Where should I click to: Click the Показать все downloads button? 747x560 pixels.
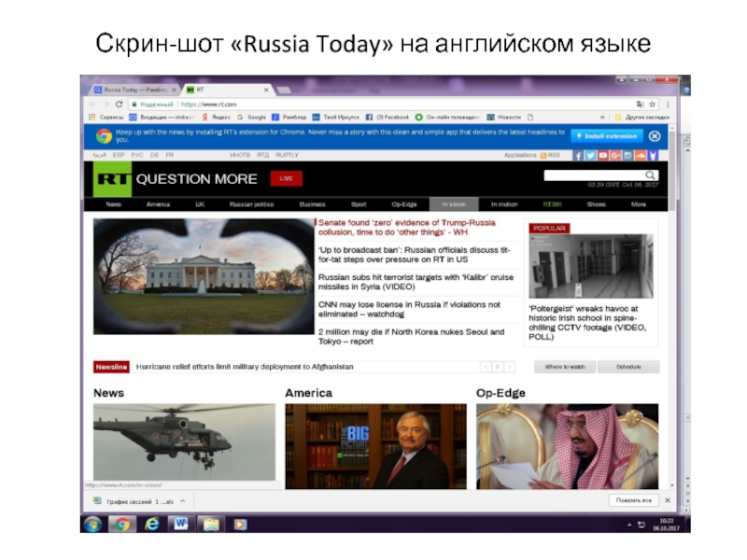634,500
